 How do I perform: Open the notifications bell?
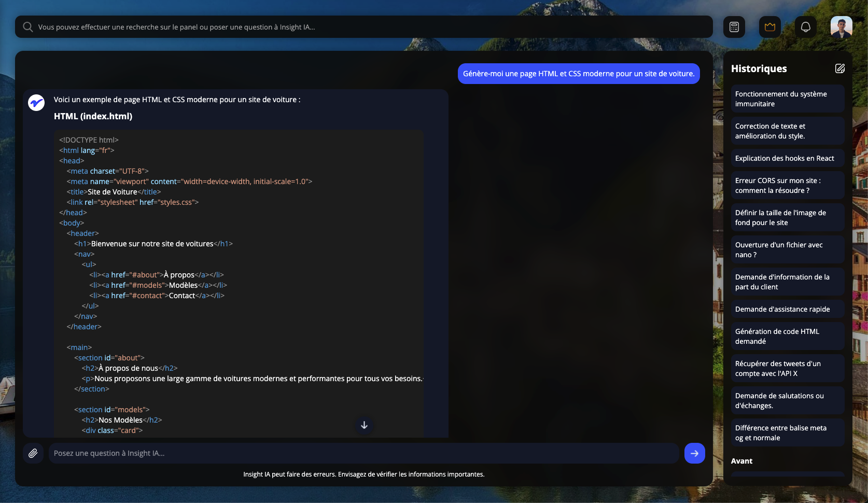point(806,27)
